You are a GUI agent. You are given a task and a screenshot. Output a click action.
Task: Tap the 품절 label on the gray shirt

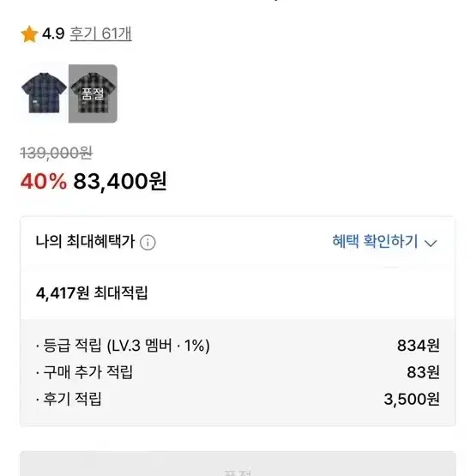(x=93, y=93)
